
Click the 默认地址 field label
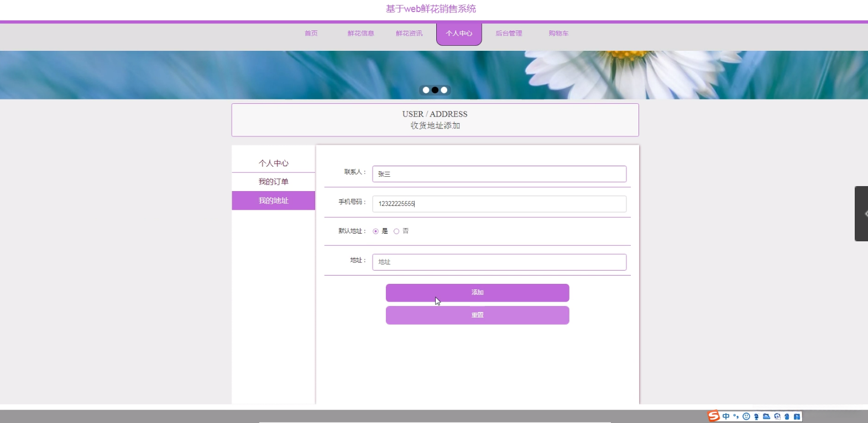tap(352, 231)
